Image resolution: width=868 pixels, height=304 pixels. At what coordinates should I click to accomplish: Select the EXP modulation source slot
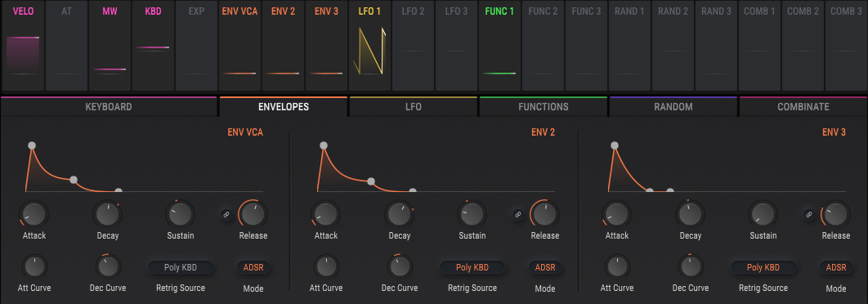196,46
